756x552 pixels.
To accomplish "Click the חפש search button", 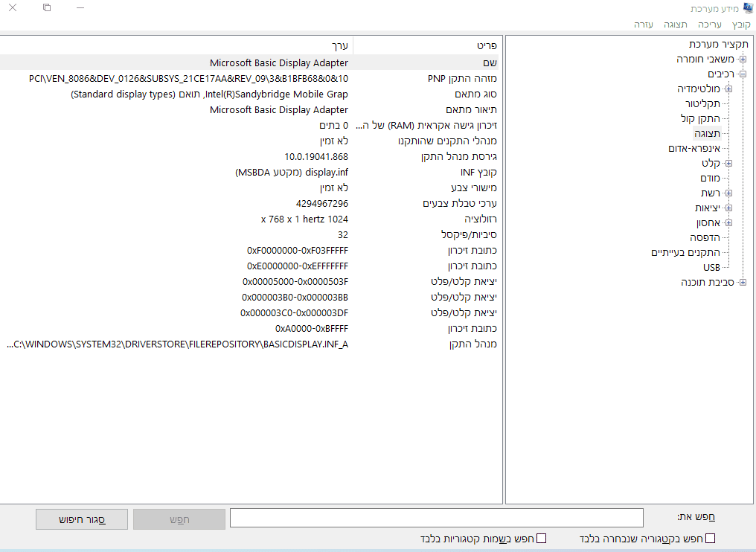I will point(179,520).
